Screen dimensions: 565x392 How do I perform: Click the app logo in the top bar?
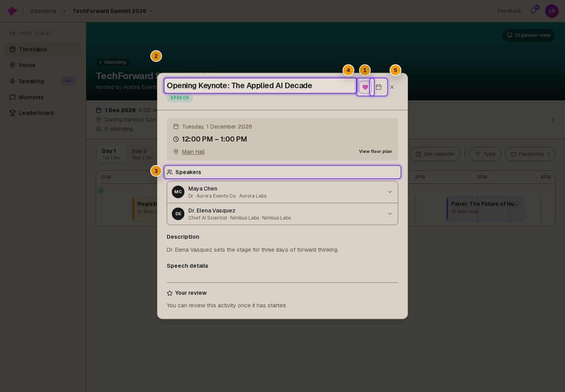(12, 11)
